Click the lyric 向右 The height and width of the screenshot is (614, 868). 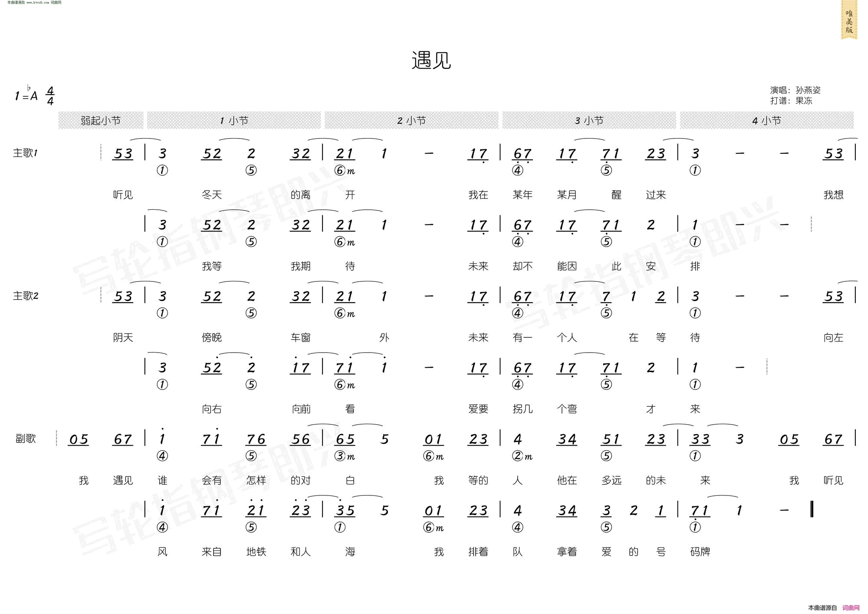[212, 409]
